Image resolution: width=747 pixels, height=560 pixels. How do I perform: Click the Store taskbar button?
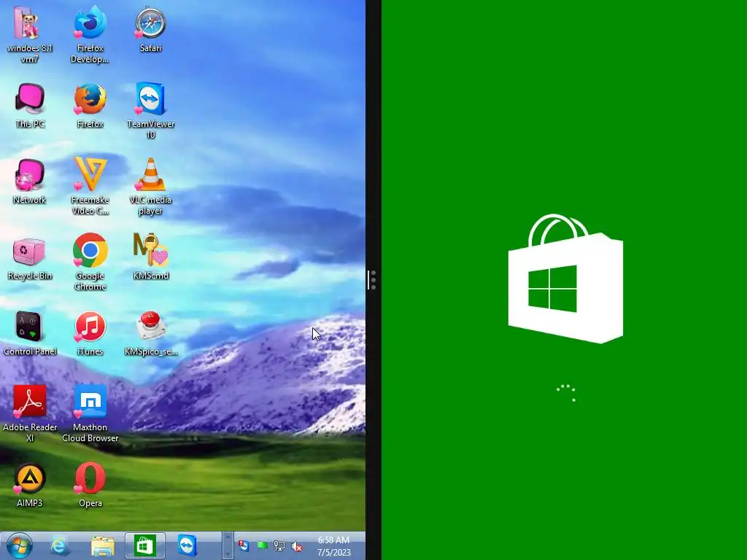[145, 545]
